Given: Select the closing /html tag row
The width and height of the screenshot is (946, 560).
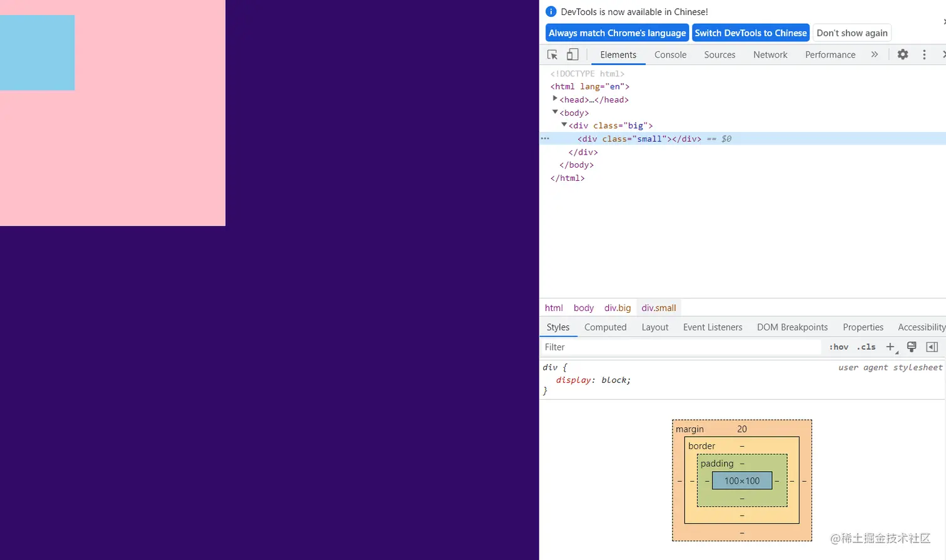Looking at the screenshot, I should coord(567,178).
